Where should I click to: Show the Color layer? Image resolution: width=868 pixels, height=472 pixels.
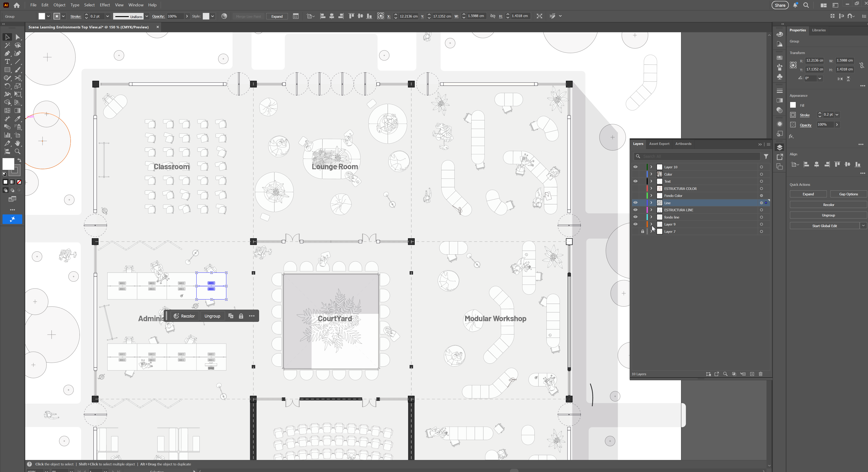(635, 174)
